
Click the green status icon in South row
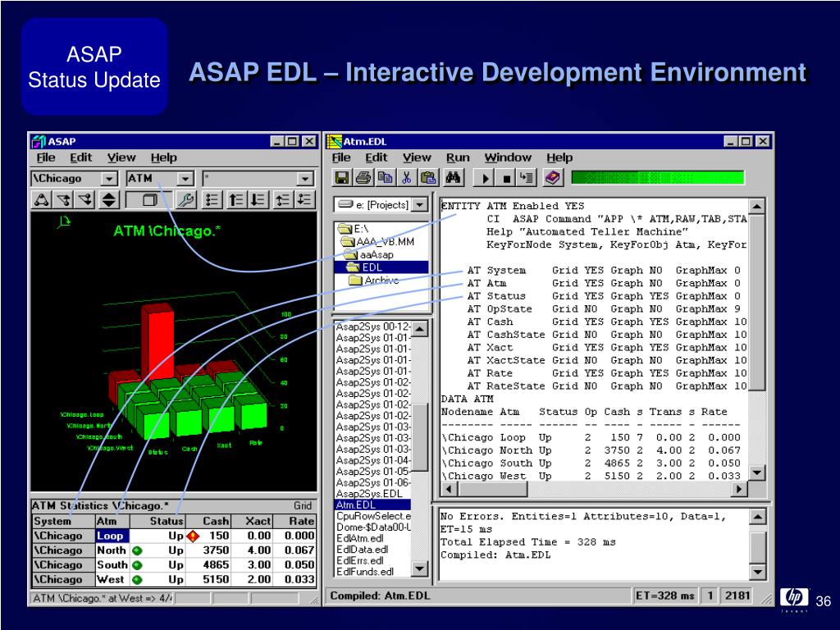(137, 565)
